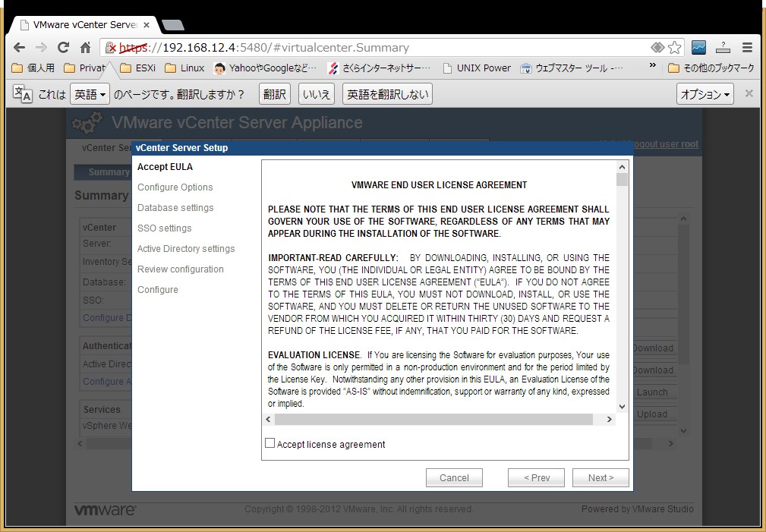Open the Chrome hamburger menu

click(x=748, y=47)
